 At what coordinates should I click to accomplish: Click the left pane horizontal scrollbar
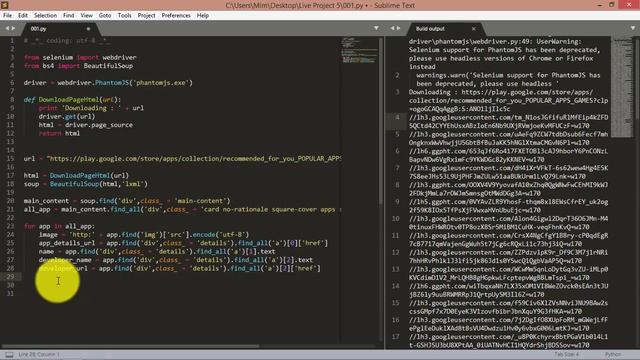click(x=130, y=346)
